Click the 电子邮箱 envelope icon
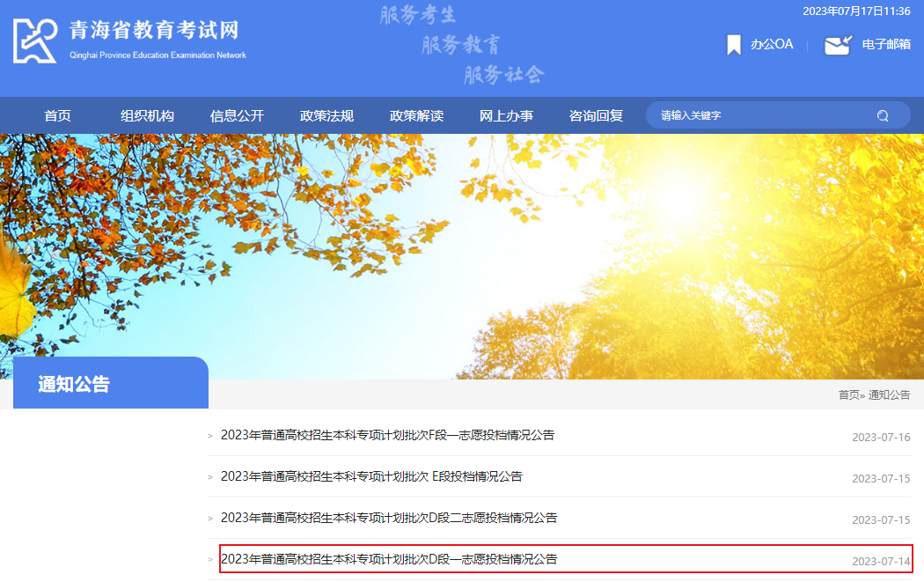The image size is (924, 582). tap(838, 45)
